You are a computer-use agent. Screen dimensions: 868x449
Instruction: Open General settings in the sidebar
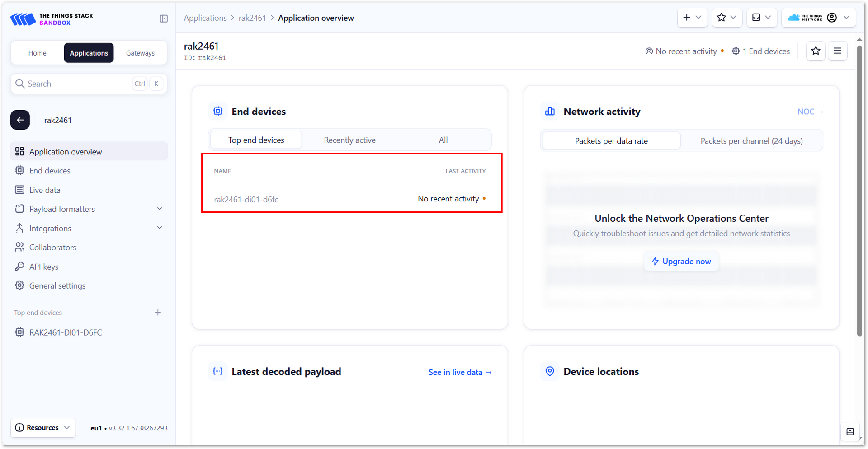(57, 285)
